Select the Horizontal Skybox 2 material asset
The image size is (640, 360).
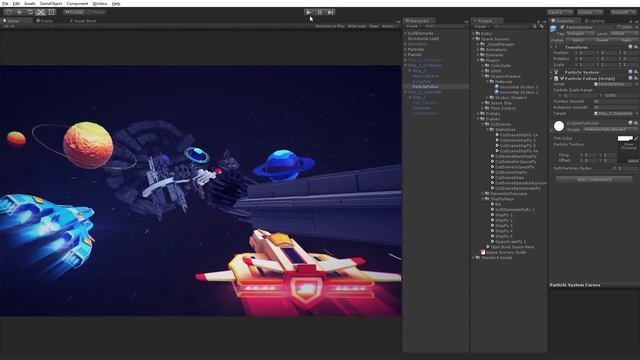[516, 92]
